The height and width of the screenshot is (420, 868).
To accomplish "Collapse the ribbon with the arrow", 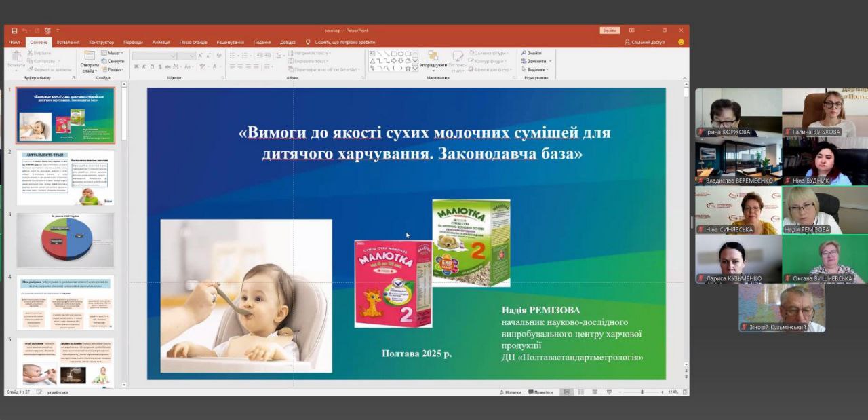I will point(684,78).
